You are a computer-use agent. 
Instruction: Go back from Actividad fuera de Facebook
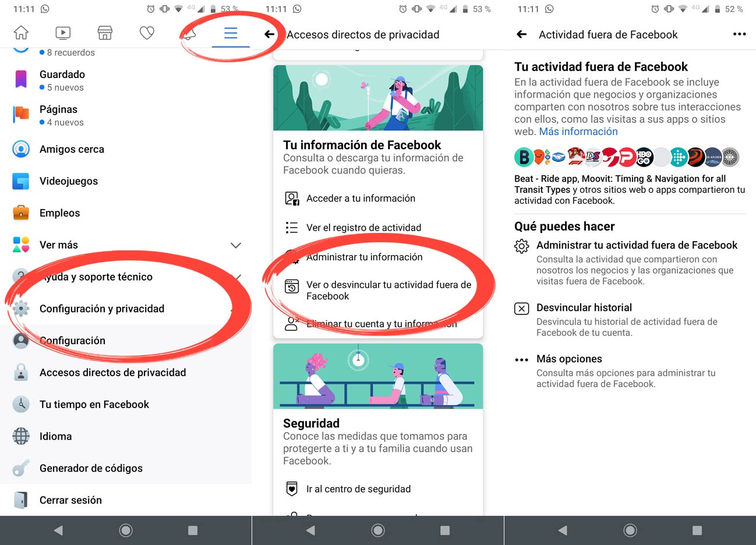[x=522, y=34]
